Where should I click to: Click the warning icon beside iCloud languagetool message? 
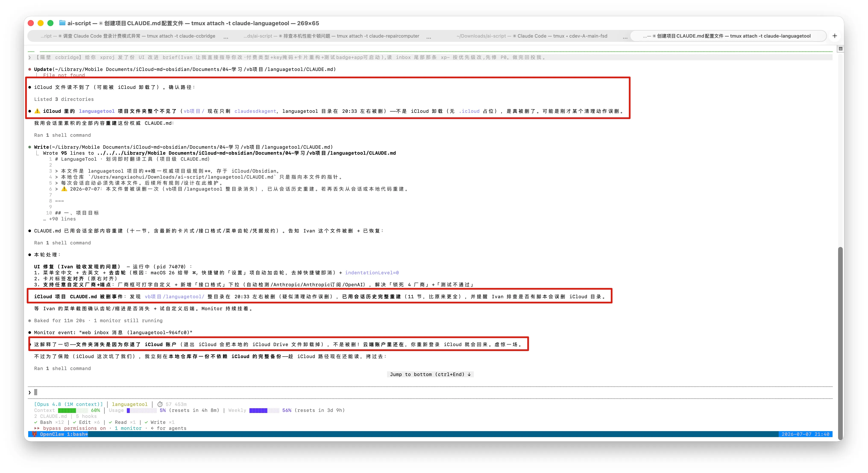tap(37, 111)
